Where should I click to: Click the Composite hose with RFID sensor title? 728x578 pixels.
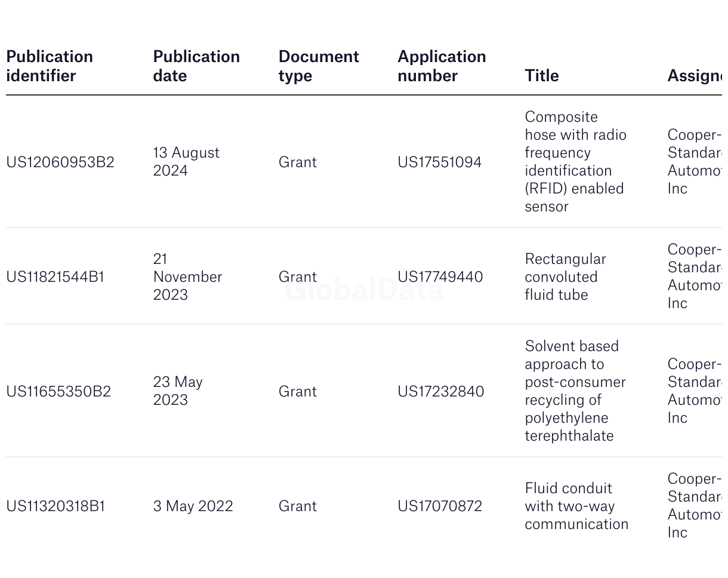point(575,162)
